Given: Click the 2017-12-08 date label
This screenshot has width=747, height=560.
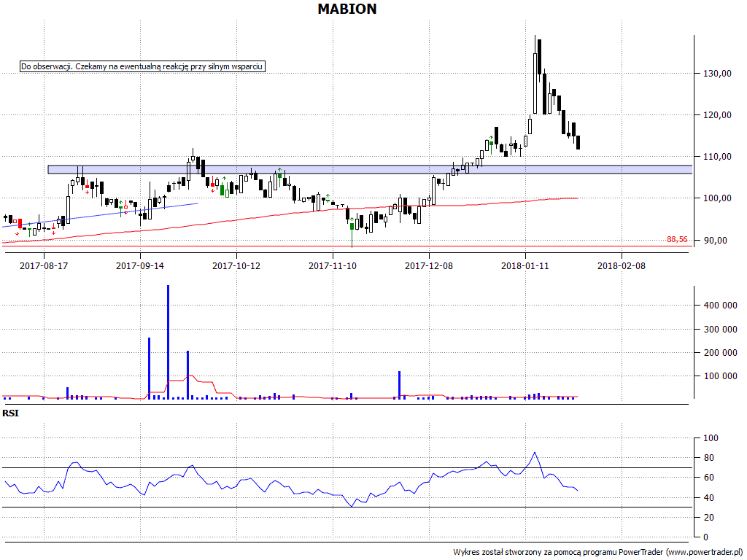Looking at the screenshot, I should click(429, 265).
